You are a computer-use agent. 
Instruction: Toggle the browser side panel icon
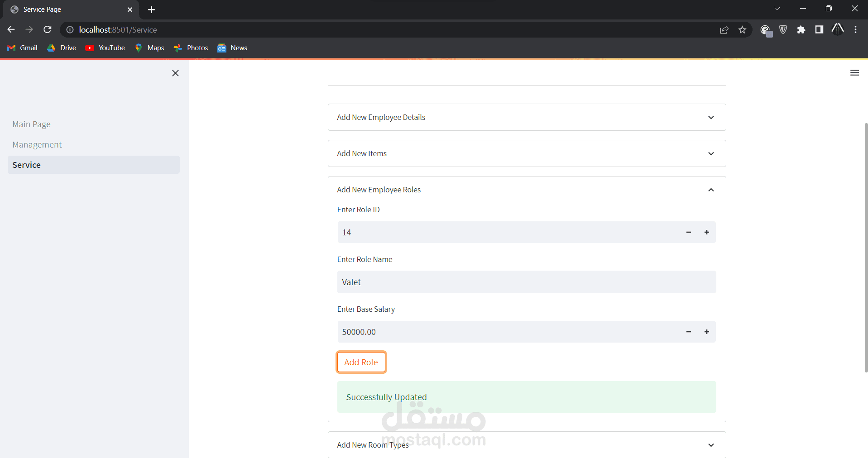click(x=819, y=30)
